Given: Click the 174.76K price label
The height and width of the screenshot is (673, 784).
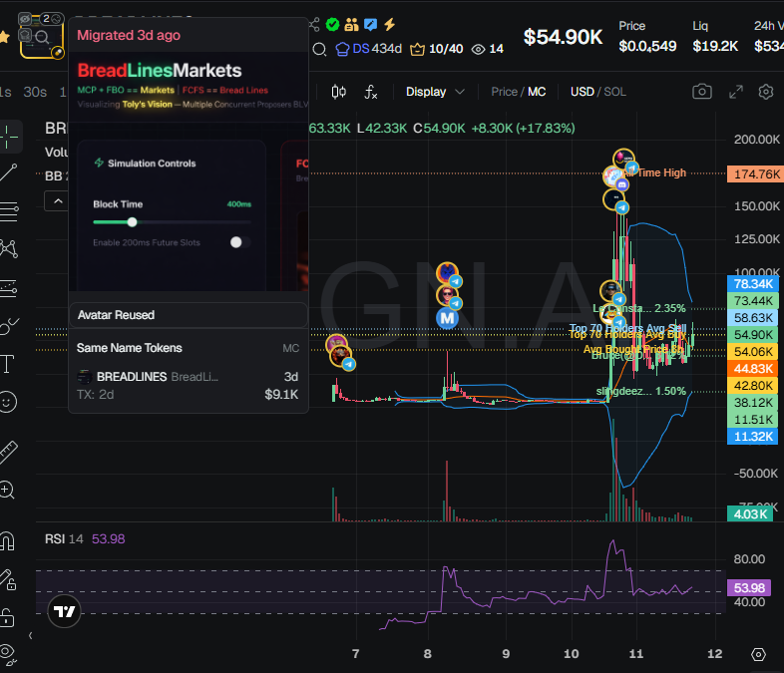Looking at the screenshot, I should (x=755, y=173).
